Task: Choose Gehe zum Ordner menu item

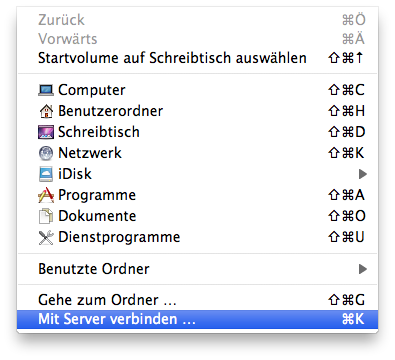Action: pyautogui.click(x=197, y=300)
